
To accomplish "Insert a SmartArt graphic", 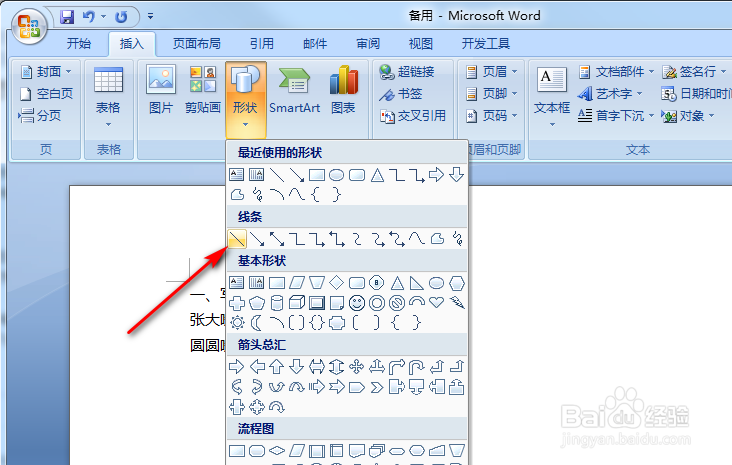I will click(x=295, y=90).
